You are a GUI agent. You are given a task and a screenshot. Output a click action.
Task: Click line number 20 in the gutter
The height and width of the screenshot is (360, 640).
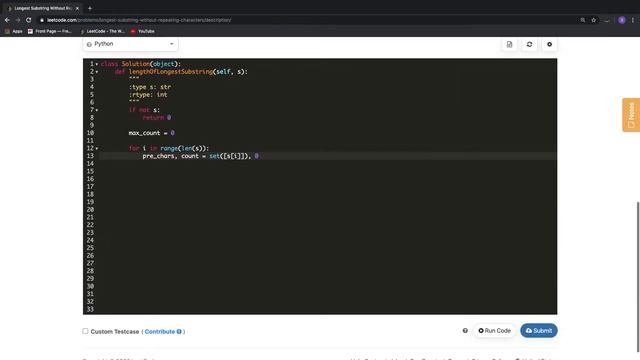tap(90, 210)
